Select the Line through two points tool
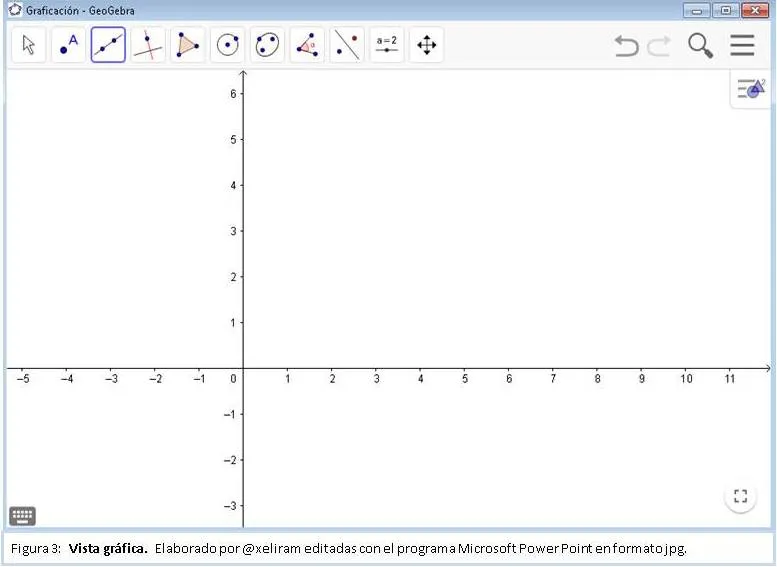This screenshot has height=567, width=777. click(108, 45)
